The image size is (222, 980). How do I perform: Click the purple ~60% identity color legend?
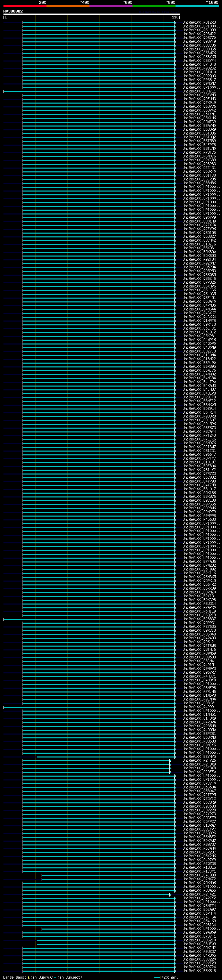[111, 6]
